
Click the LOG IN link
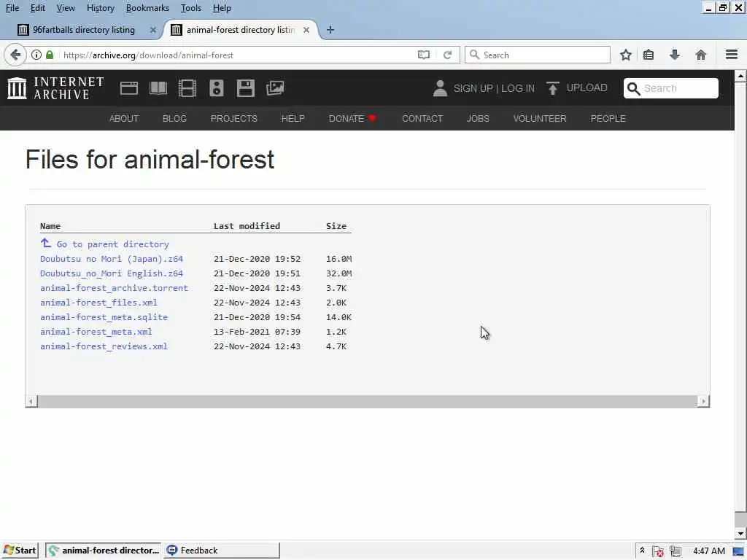518,88
